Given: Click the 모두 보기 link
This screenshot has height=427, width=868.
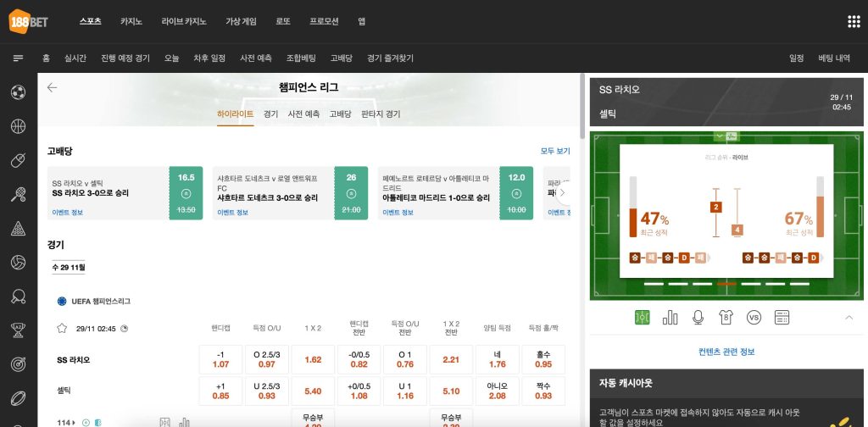Looking at the screenshot, I should coord(555,151).
